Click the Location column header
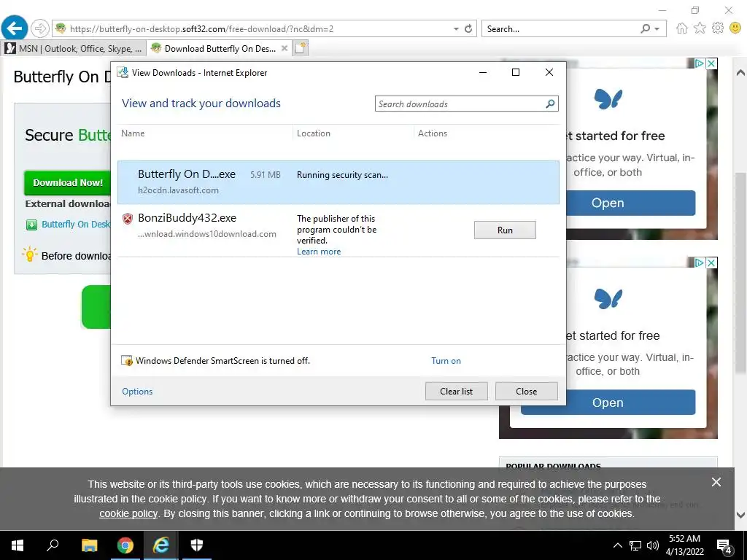 click(x=314, y=133)
